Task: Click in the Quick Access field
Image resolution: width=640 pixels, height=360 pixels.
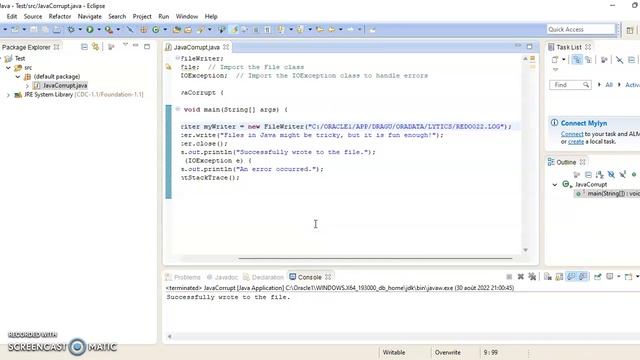Action: tap(580, 29)
